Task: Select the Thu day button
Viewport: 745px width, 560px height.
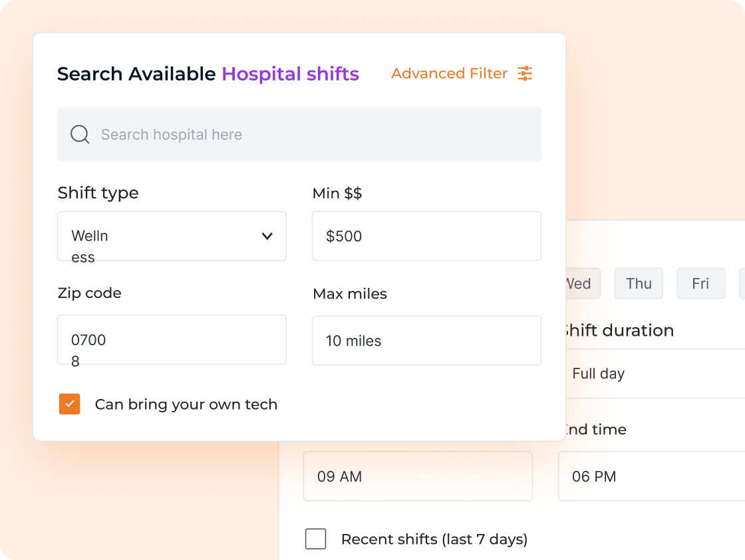Action: click(x=639, y=284)
